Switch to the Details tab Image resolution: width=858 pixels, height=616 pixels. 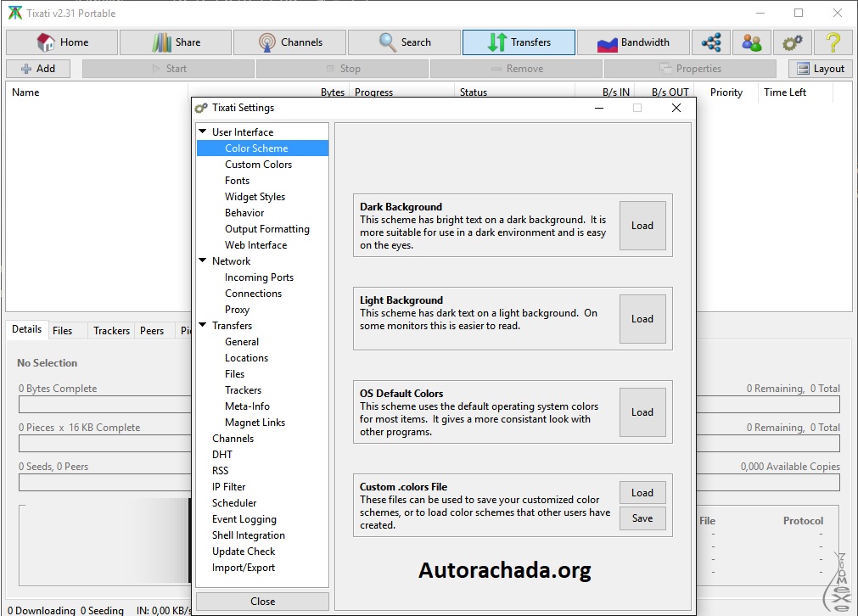click(27, 329)
